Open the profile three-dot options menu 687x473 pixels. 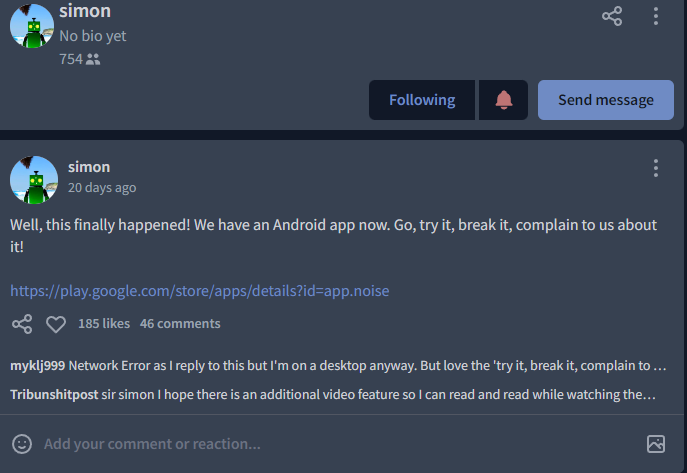point(655,16)
